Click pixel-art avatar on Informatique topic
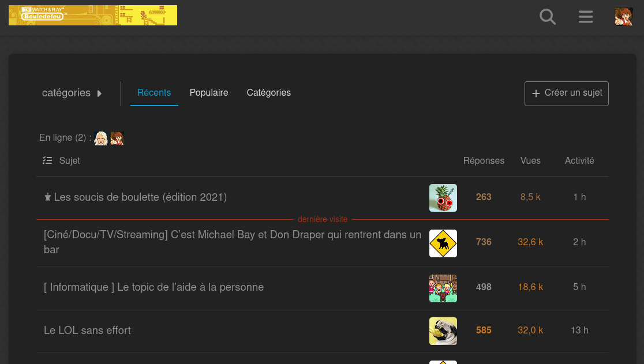The image size is (644, 364). (x=443, y=288)
